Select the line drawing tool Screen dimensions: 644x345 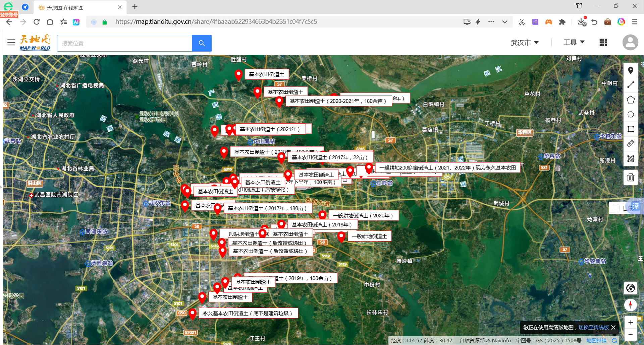pyautogui.click(x=631, y=85)
